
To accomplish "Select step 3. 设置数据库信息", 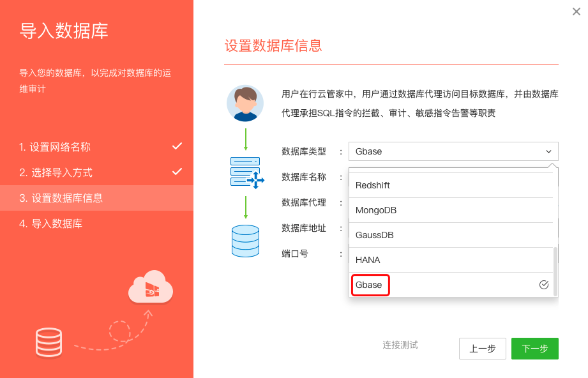I will point(97,198).
